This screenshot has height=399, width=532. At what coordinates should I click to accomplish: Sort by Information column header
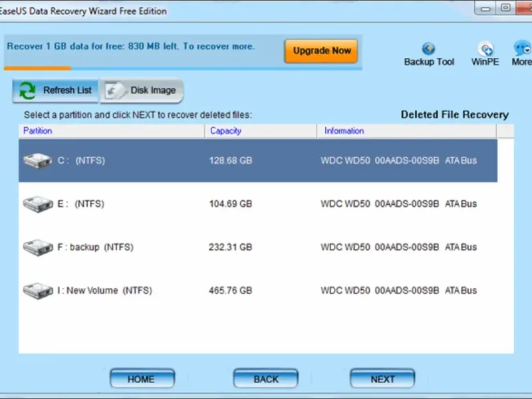(x=344, y=131)
